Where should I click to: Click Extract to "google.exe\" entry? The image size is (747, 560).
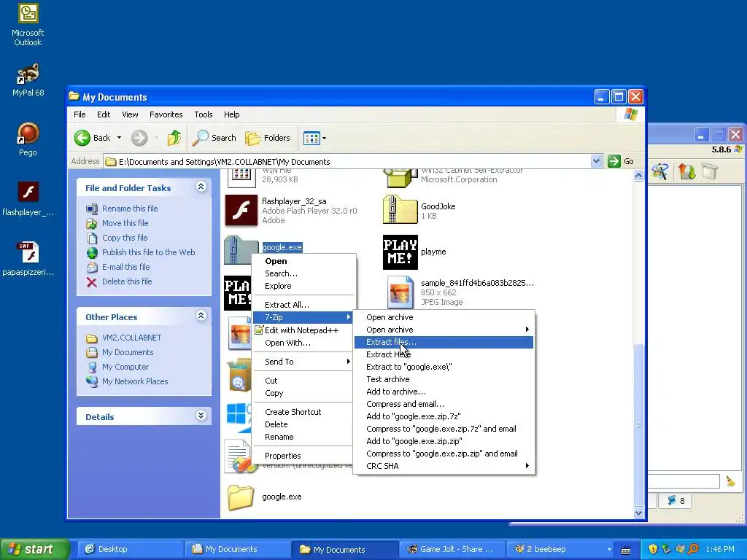tap(444, 367)
